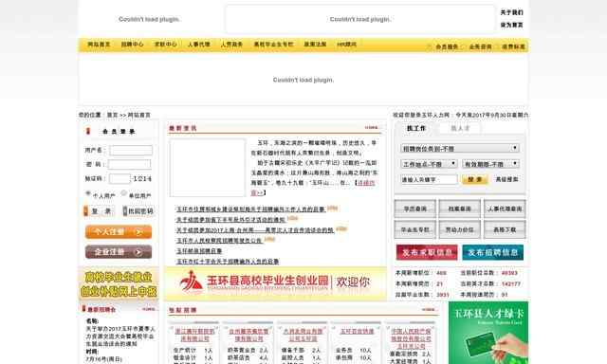607x364 pixels.
Task: Click the 登录 login button
Action: click(x=99, y=211)
